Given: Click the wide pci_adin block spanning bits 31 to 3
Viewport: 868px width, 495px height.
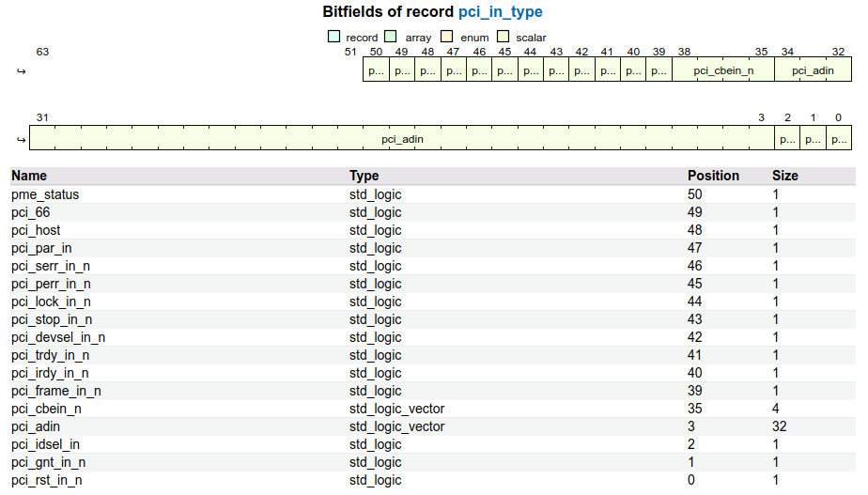Looking at the screenshot, I should (x=402, y=138).
